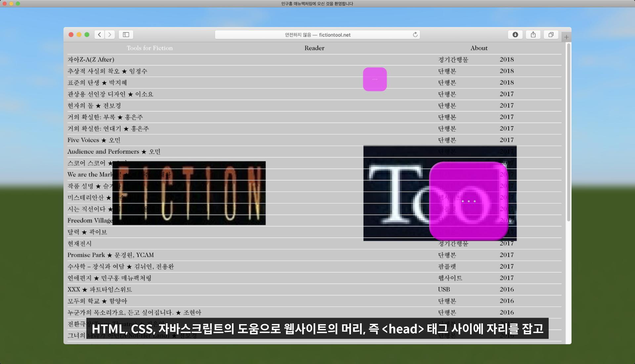Show all tabs overview
635x364 pixels.
click(x=551, y=35)
